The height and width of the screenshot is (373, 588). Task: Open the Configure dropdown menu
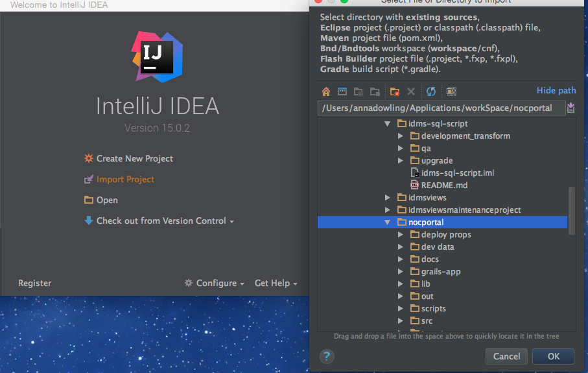pyautogui.click(x=215, y=283)
